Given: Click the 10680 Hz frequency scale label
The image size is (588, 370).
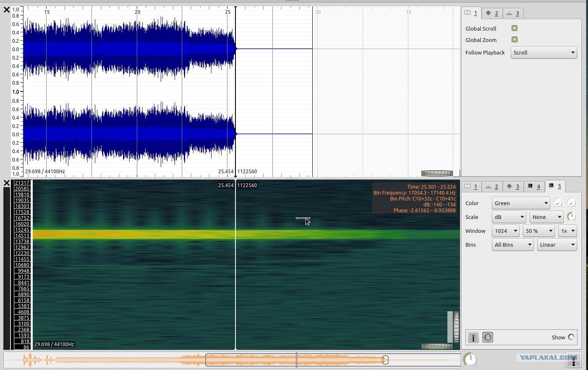Looking at the screenshot, I should pyautogui.click(x=22, y=265).
